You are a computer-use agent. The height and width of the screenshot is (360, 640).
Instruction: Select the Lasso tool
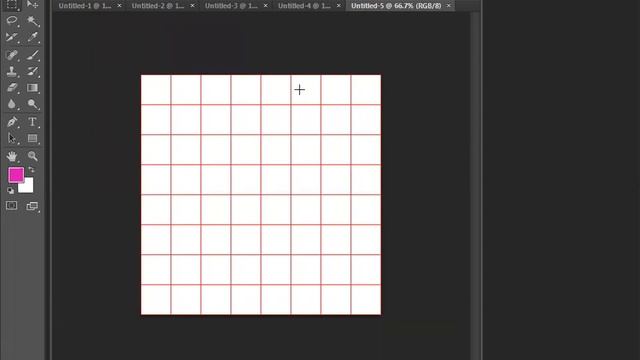pyautogui.click(x=11, y=21)
